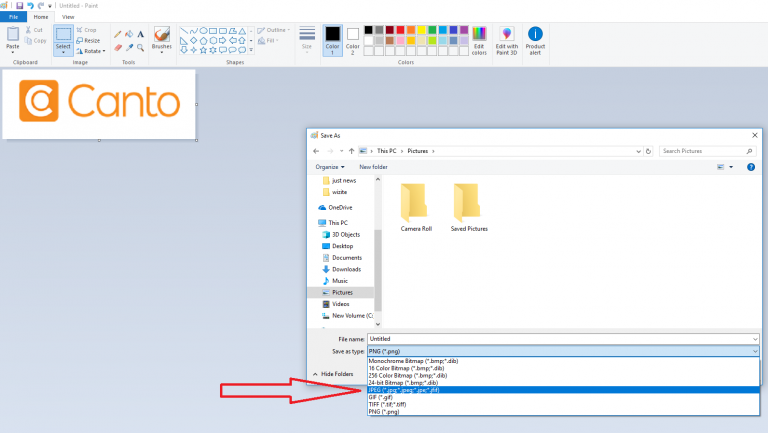Viewport: 768px width, 433px height.
Task: Click the Help icon in Save As dialog
Action: point(751,167)
